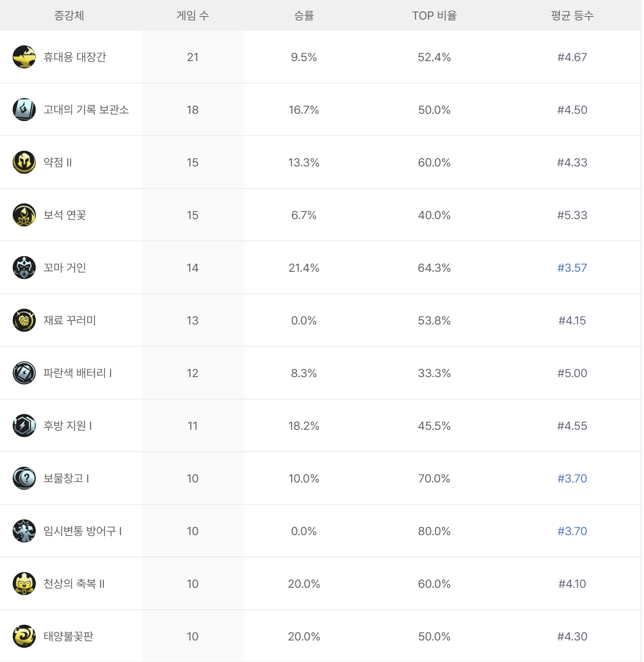Image resolution: width=644 pixels, height=662 pixels.
Task: Open the 태양불꽃판 swirl icon
Action: coord(24,636)
